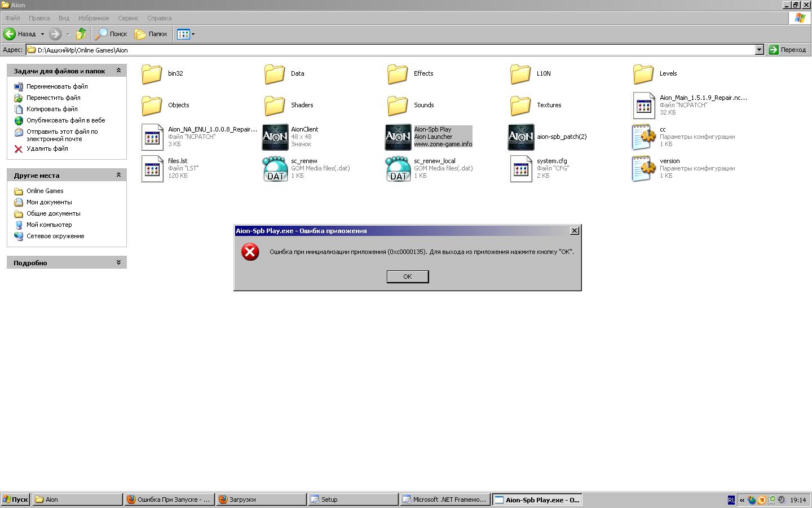
Task: Select the Sounds folder icon
Action: pyautogui.click(x=398, y=105)
